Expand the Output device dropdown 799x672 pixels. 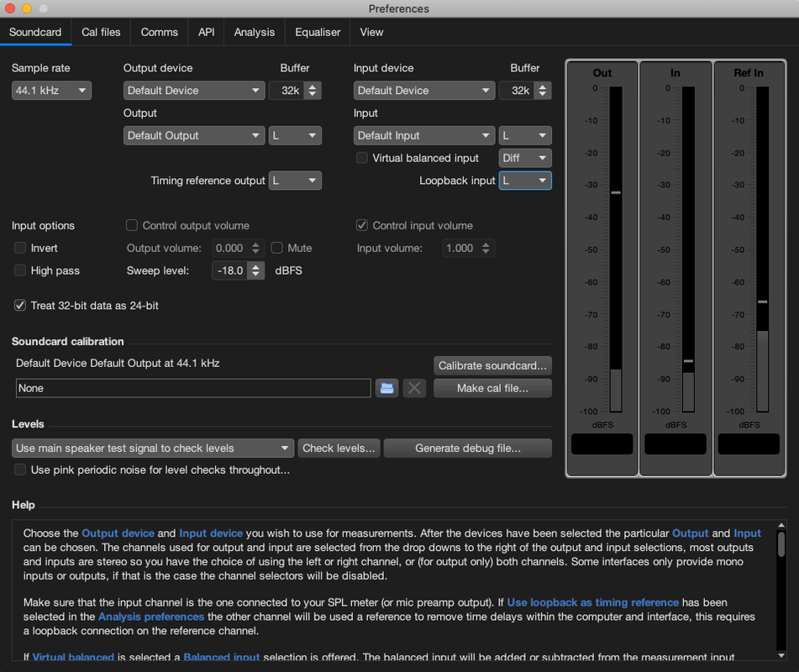pyautogui.click(x=194, y=90)
